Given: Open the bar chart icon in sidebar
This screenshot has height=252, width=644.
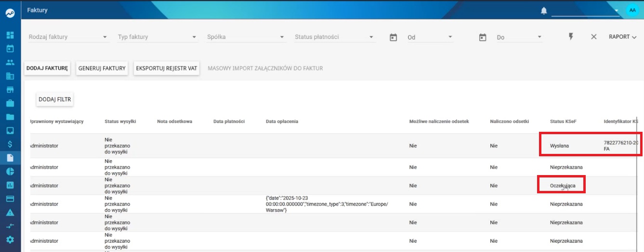Looking at the screenshot, I should point(10,185).
